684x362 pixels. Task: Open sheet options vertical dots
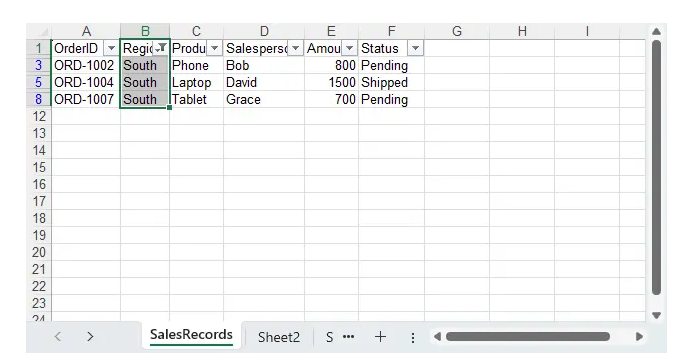413,338
